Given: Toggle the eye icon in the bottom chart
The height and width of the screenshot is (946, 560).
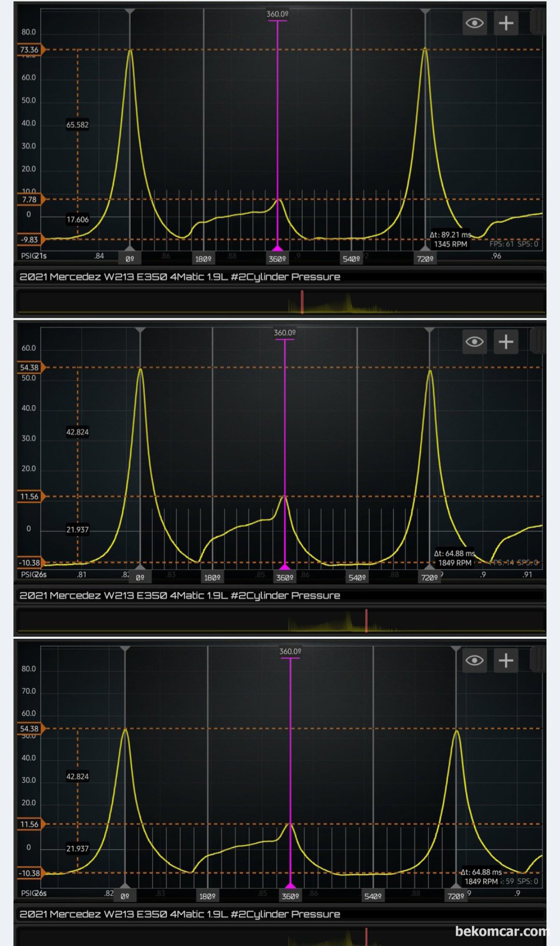Looking at the screenshot, I should click(x=474, y=660).
